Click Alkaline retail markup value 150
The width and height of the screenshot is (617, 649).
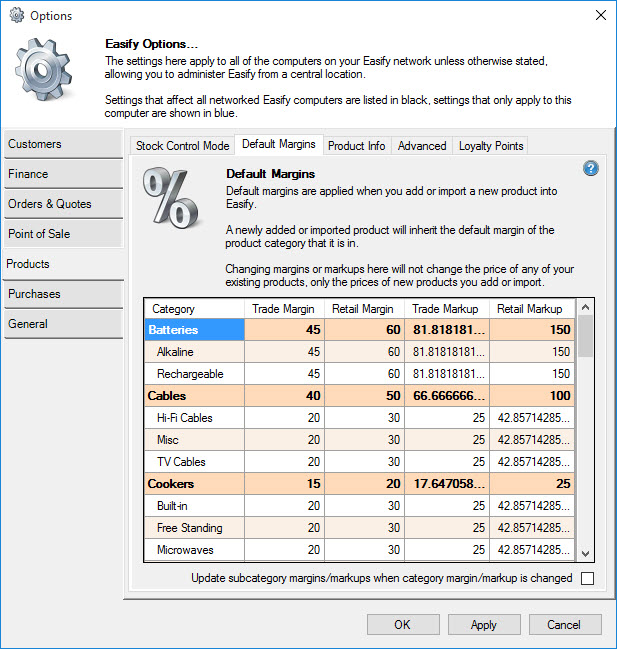(532, 352)
